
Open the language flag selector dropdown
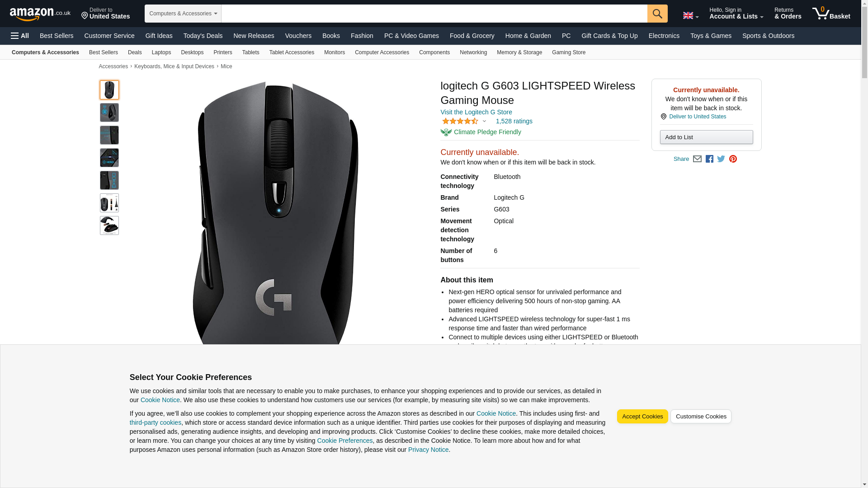pos(691,16)
